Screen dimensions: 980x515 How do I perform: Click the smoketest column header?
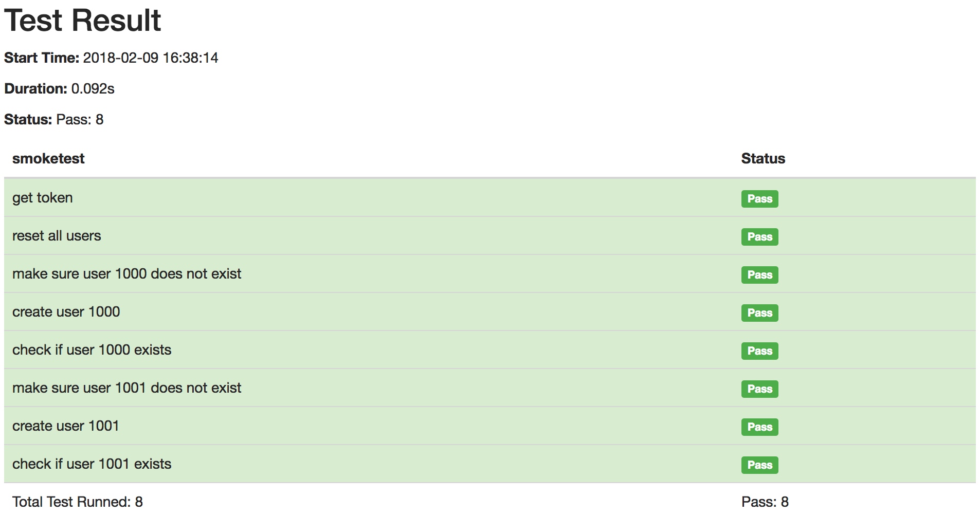48,159
